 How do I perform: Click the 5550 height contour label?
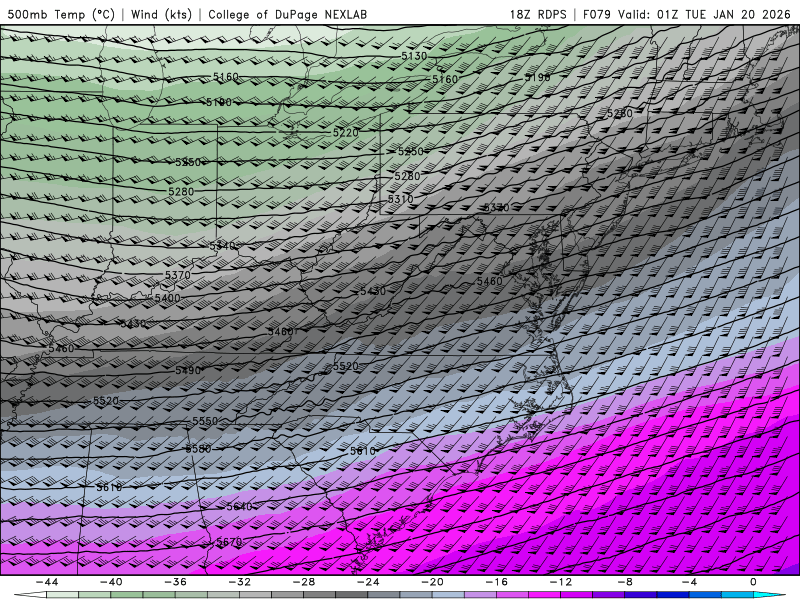205,421
